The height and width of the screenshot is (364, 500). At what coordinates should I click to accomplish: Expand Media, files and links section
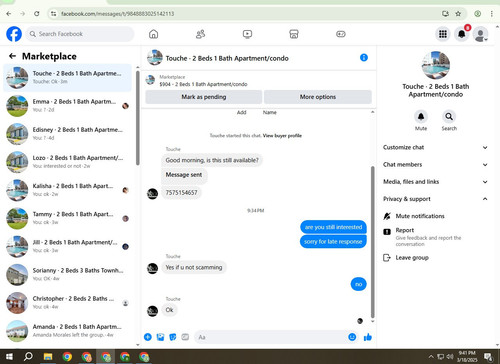tap(435, 182)
